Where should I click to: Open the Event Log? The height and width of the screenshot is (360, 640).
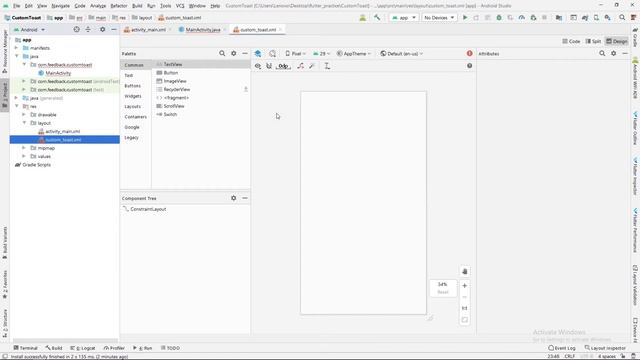pyautogui.click(x=562, y=348)
